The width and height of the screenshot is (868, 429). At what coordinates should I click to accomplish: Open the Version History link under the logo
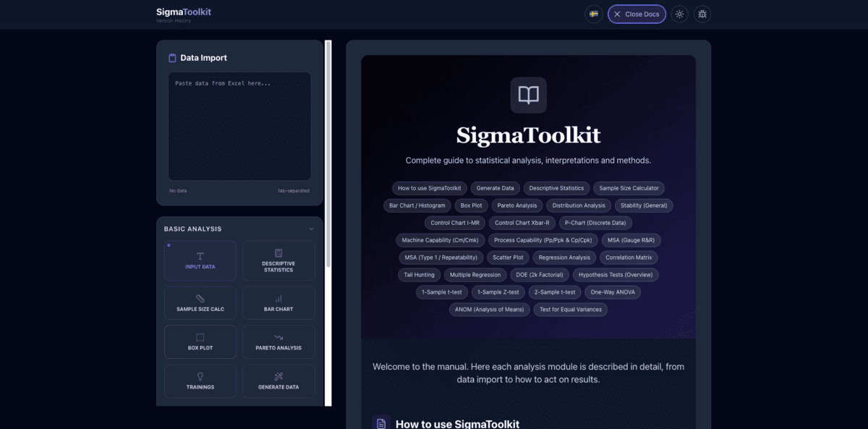tap(174, 21)
